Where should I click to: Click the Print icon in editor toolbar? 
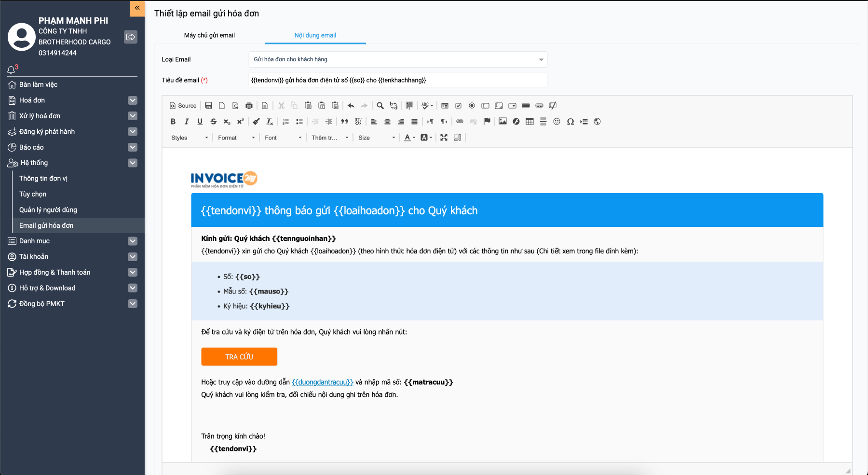(249, 106)
